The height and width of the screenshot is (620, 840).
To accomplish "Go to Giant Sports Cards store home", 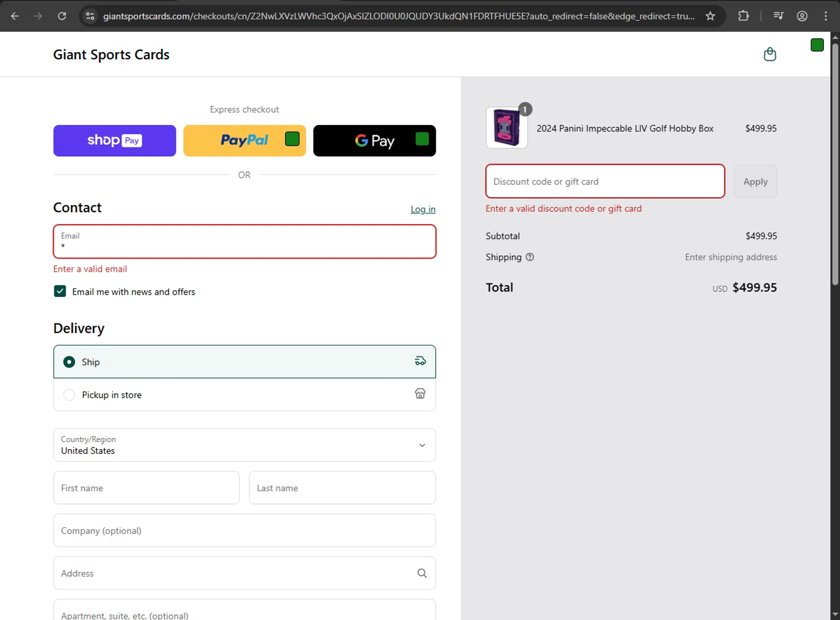I will click(111, 54).
